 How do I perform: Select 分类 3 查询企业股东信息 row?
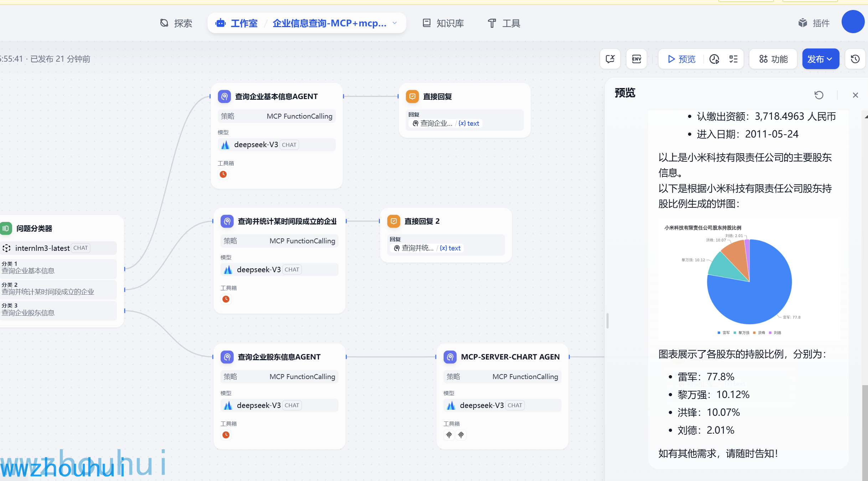58,310
